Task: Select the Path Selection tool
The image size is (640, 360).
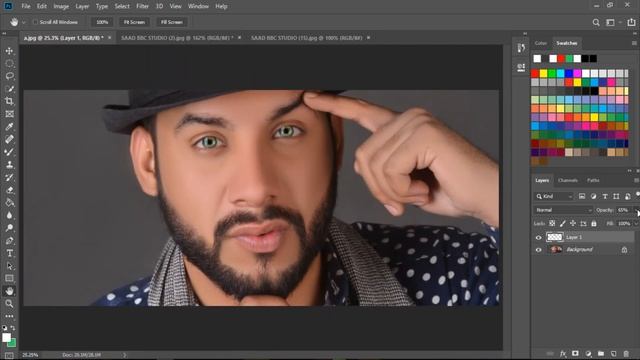Action: click(x=9, y=266)
